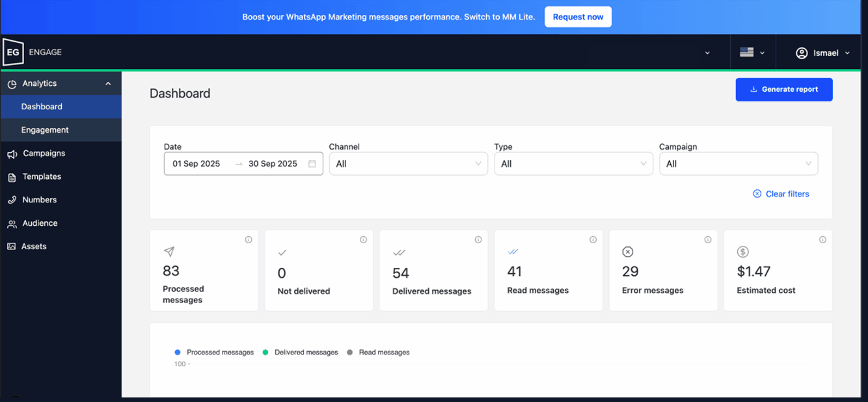Toggle Delivered messages series in chart legend
This screenshot has height=402, width=868.
pyautogui.click(x=300, y=353)
